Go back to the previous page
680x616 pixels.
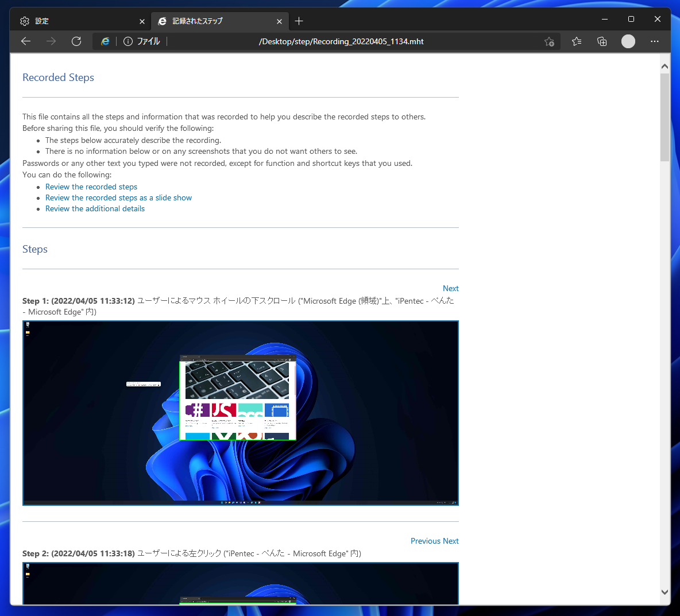pyautogui.click(x=26, y=41)
